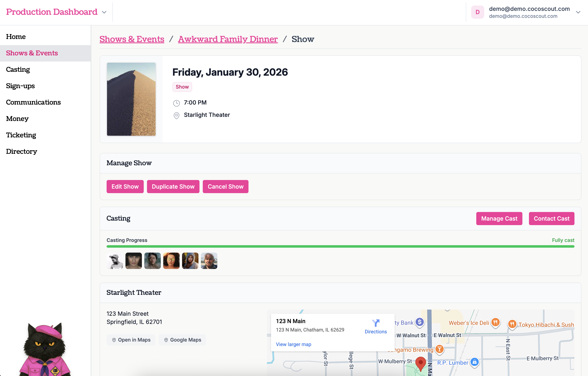This screenshot has width=588, height=376.
Task: Click the Duplicate Show button
Action: click(173, 187)
